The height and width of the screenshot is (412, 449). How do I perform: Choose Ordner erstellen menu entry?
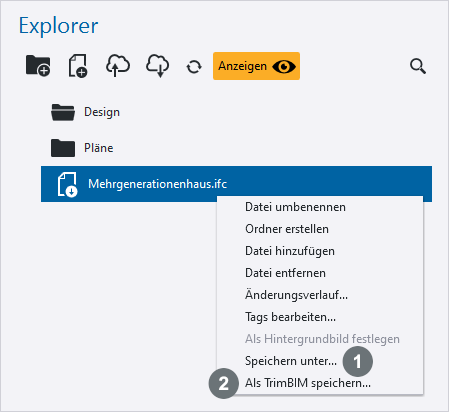coord(287,229)
